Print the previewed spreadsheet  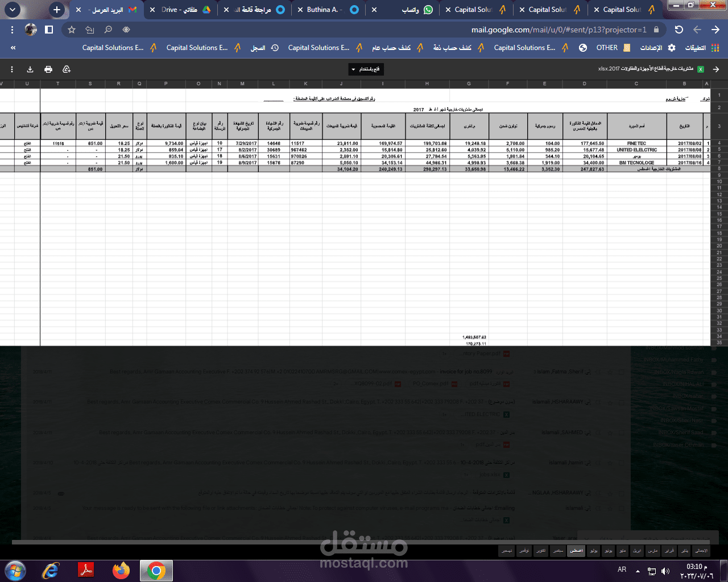pos(48,69)
